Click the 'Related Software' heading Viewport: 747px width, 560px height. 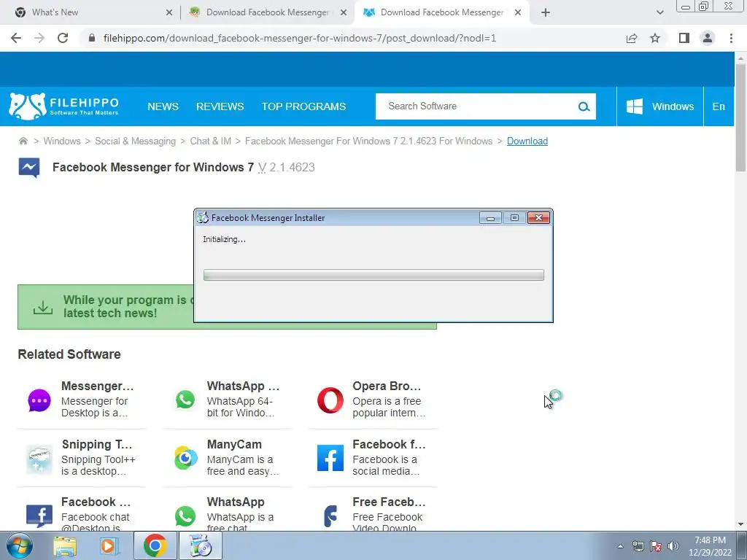coord(69,354)
